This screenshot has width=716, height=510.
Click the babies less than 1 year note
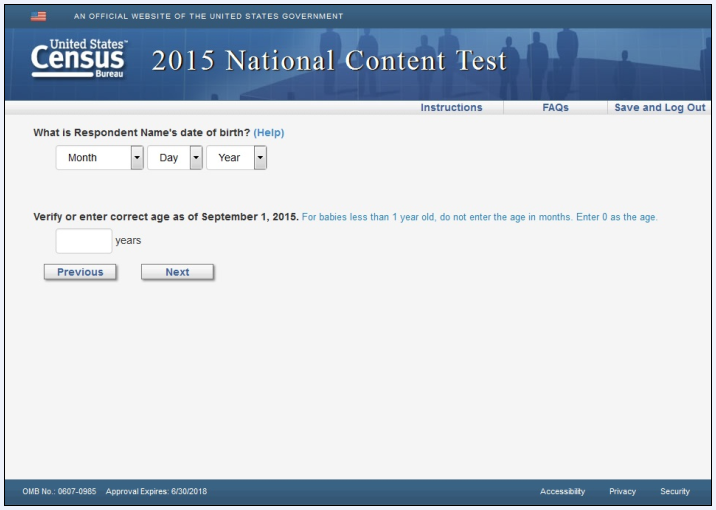click(x=479, y=217)
